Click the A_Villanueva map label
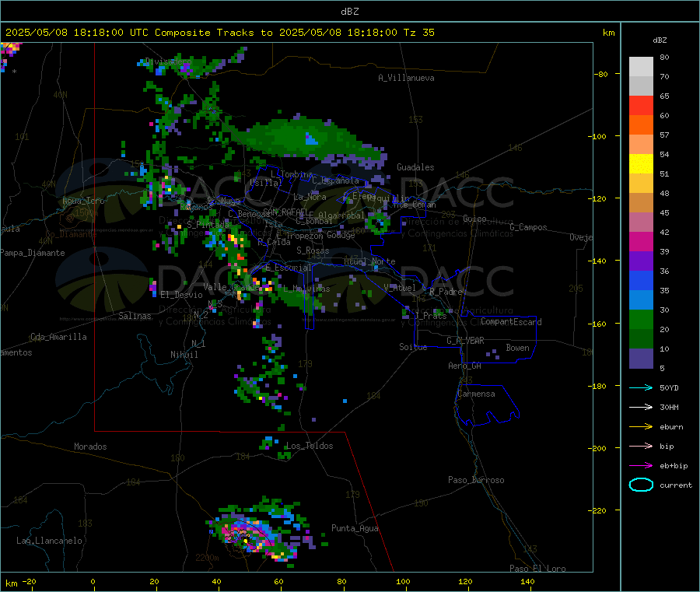The image size is (700, 592). click(x=406, y=78)
